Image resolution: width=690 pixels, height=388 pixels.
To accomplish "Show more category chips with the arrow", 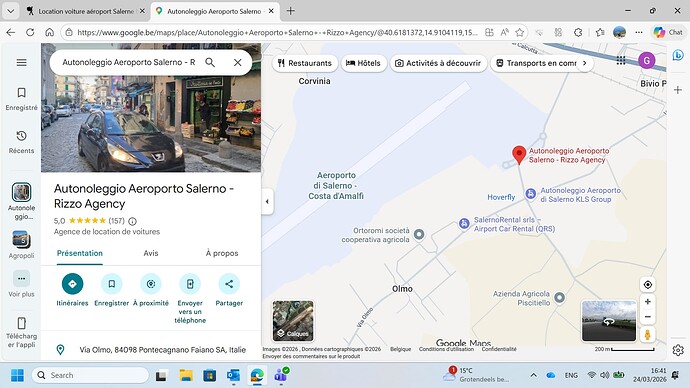I will point(585,63).
